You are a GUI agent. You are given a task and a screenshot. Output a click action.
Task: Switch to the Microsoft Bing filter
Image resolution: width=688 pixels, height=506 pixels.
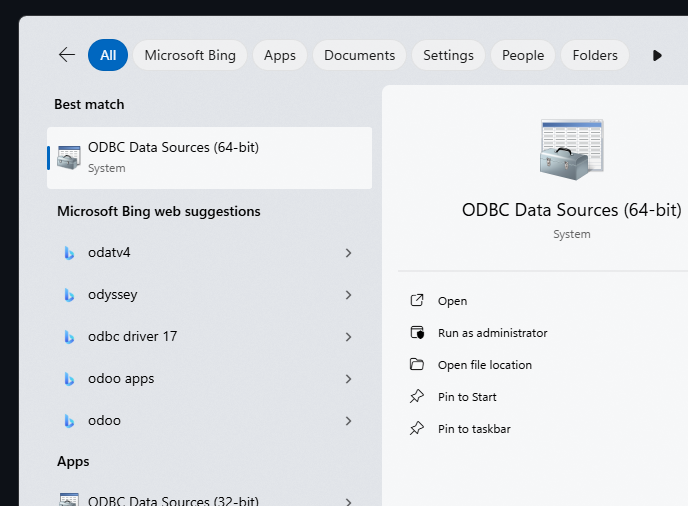click(190, 55)
